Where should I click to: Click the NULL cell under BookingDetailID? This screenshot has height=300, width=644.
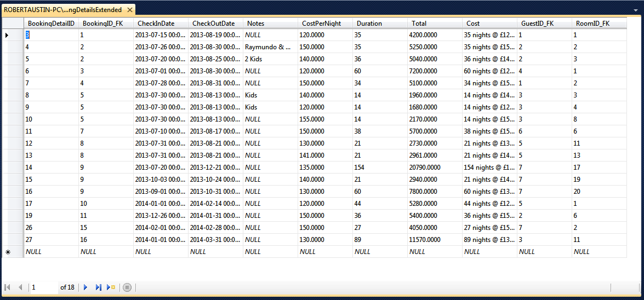tap(52, 252)
